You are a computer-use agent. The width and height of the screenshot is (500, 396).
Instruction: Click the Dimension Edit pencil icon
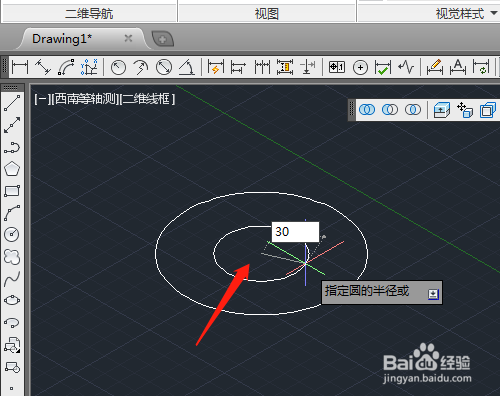pyautogui.click(x=435, y=67)
